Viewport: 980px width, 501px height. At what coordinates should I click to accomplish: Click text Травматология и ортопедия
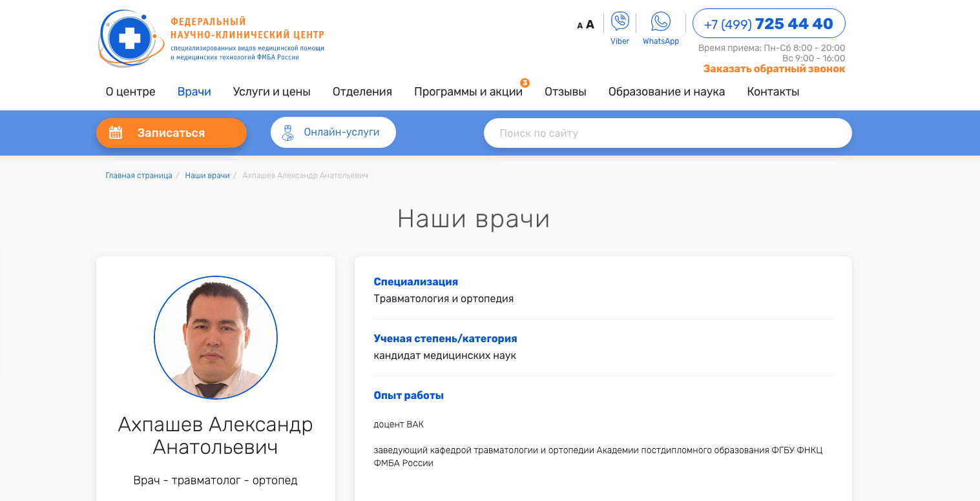pyautogui.click(x=444, y=299)
